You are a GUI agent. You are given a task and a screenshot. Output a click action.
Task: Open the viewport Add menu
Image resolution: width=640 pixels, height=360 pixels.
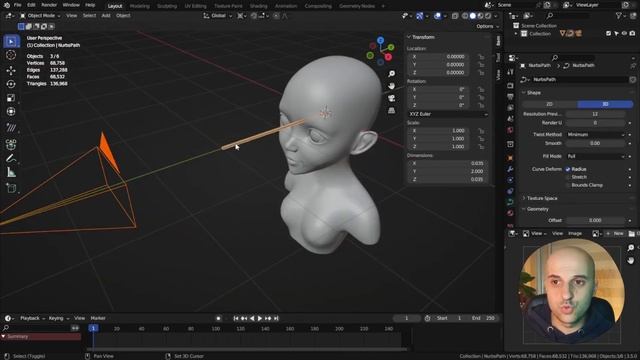(x=106, y=16)
